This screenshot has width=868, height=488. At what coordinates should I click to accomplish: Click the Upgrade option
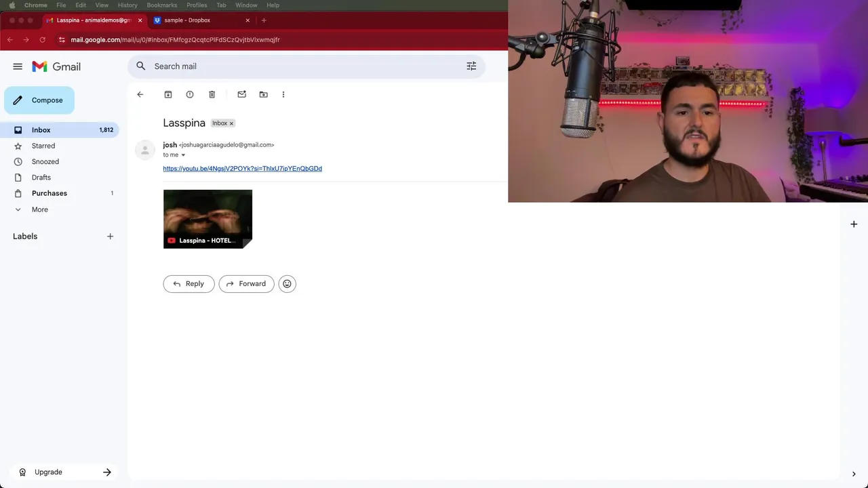(48, 472)
